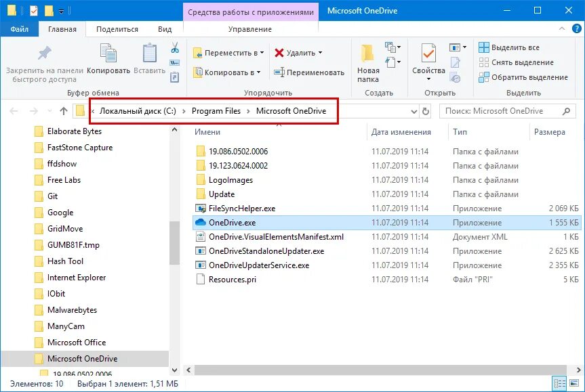Click the Back navigation arrow

click(x=14, y=111)
